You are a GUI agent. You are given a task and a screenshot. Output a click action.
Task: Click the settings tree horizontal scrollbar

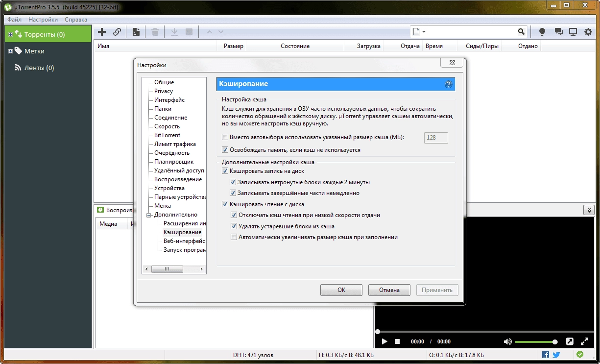coord(174,269)
